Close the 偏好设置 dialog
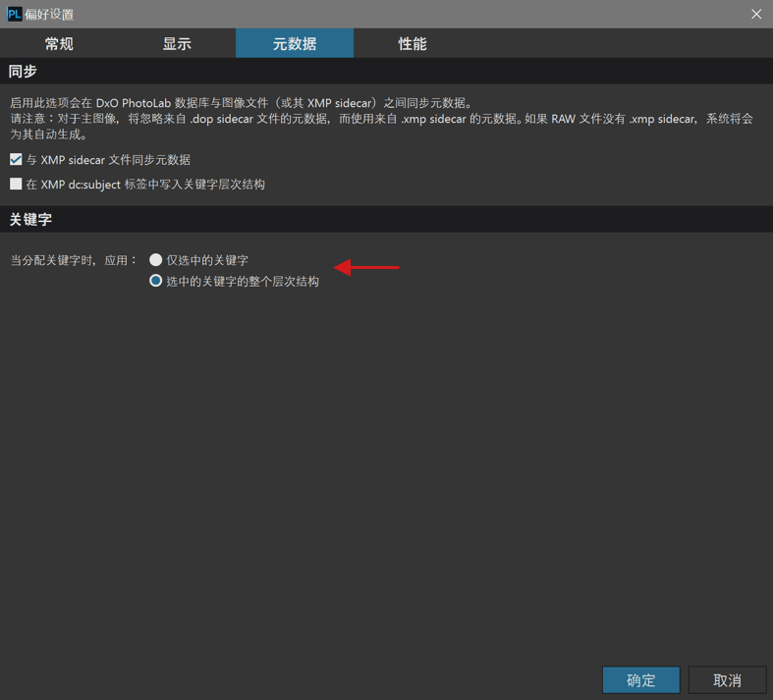 (x=756, y=14)
